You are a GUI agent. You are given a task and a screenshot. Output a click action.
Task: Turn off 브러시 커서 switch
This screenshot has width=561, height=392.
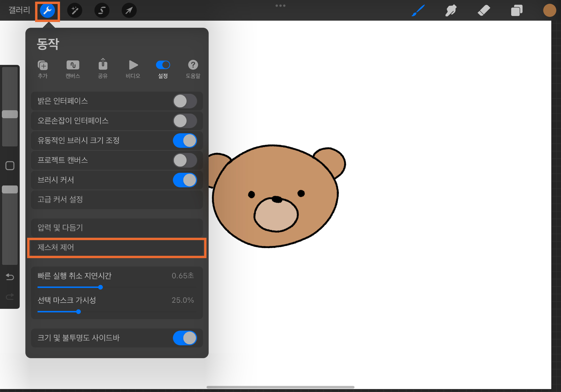coord(185,180)
